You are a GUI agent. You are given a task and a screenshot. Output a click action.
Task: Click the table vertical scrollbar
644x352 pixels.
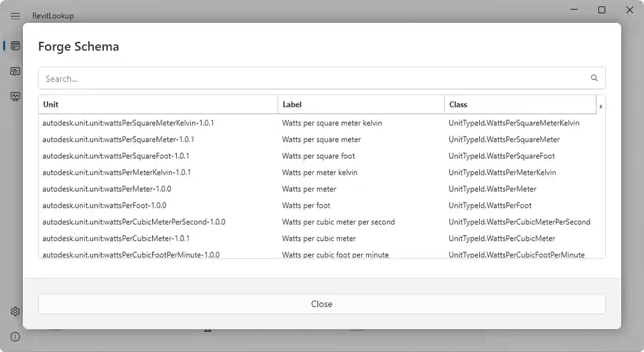point(600,184)
